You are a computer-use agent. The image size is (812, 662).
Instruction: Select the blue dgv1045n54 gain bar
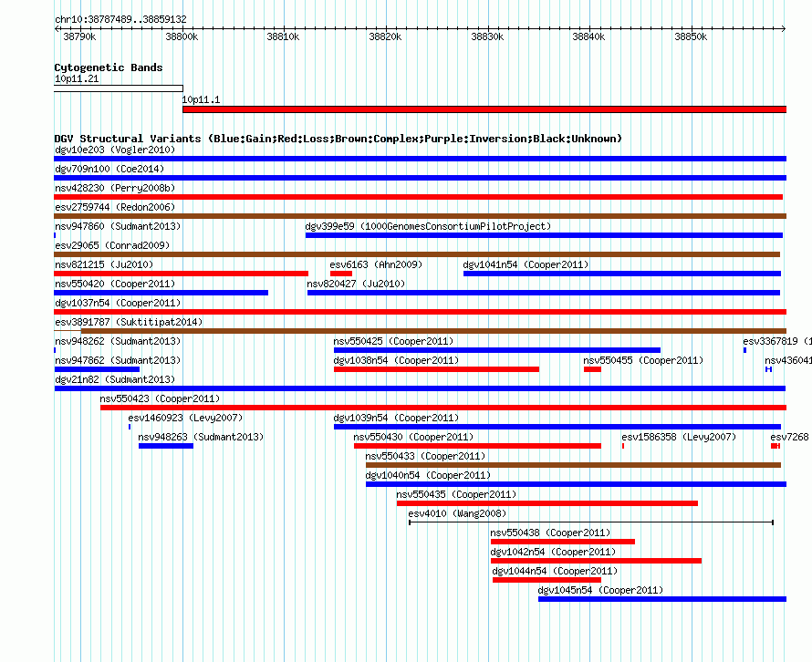[661, 599]
